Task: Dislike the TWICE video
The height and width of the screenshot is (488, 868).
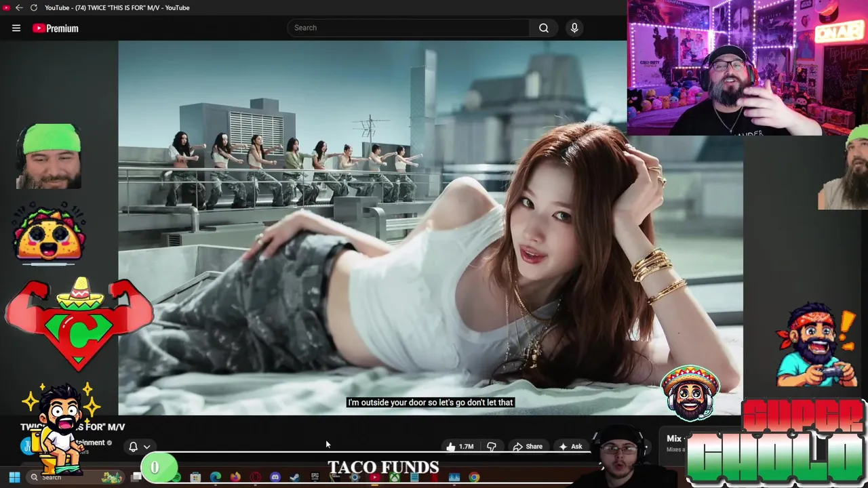Action: pos(492,447)
